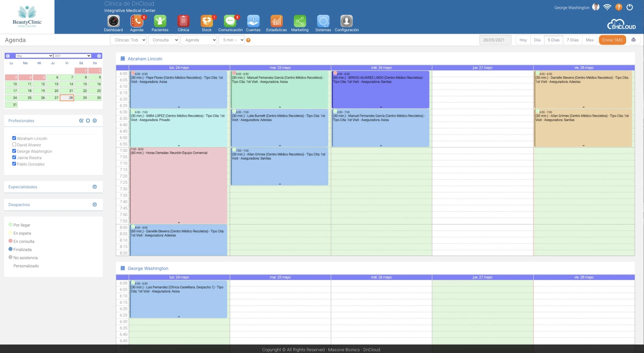Open the Agenda module icon
The height and width of the screenshot is (353, 644).
point(137,21)
